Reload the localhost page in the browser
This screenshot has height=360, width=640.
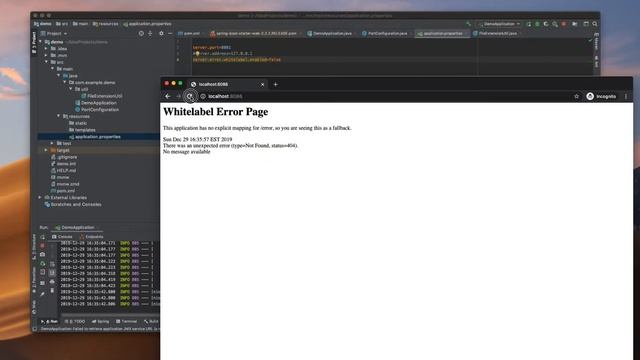click(x=190, y=96)
